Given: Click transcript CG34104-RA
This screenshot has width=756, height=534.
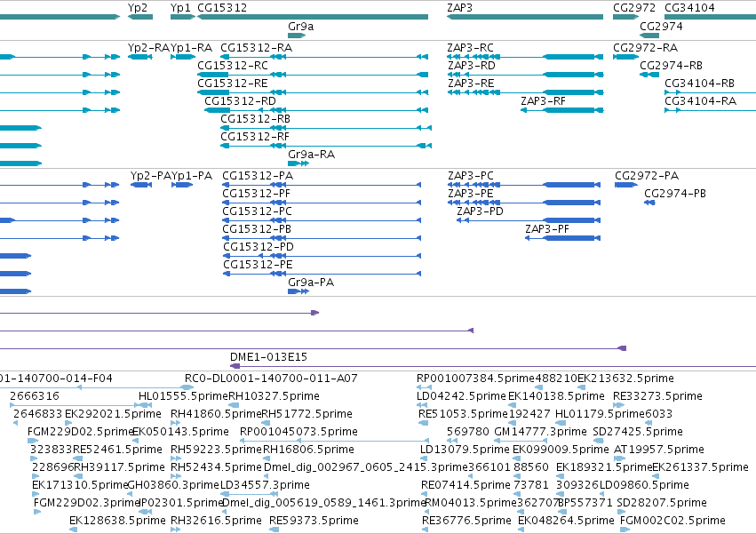Looking at the screenshot, I should (x=700, y=101).
